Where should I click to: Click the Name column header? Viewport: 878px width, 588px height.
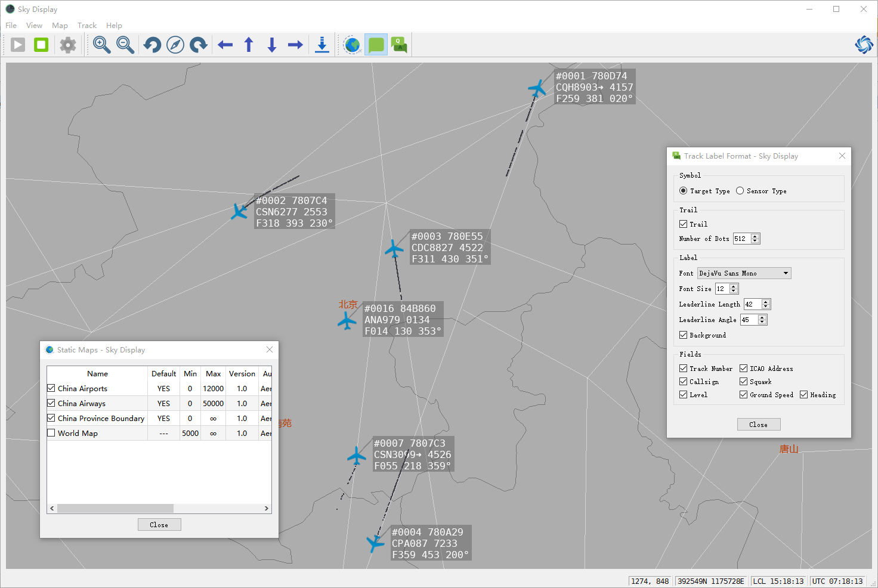97,373
